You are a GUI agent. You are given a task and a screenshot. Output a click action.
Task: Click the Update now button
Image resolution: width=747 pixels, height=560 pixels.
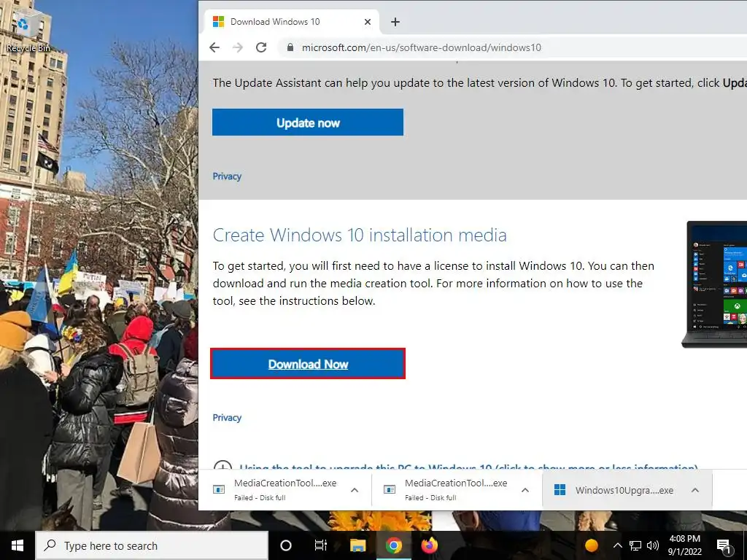click(308, 122)
